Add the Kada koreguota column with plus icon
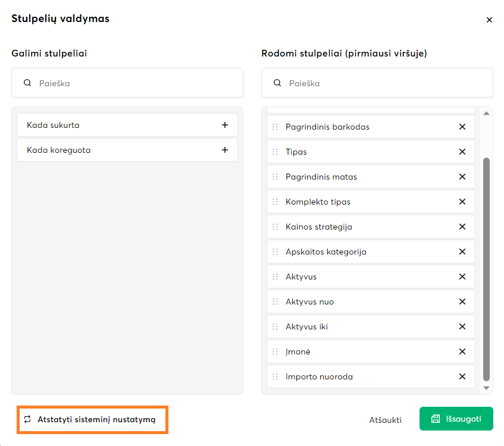Screen dimensions: 504x446 [x=224, y=150]
